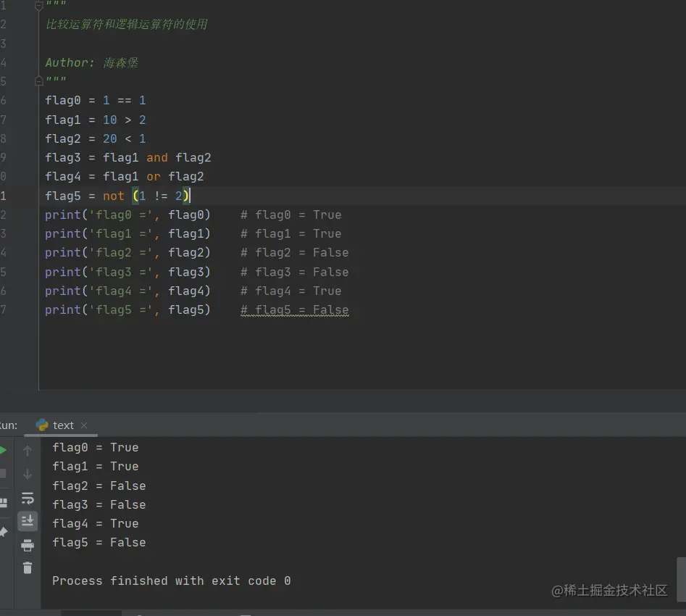Click console output line 'flag4 = True'

point(96,524)
